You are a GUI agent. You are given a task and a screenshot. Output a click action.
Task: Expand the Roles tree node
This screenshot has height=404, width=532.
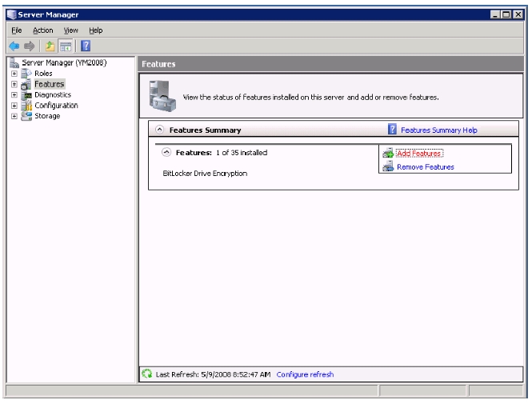pyautogui.click(x=14, y=74)
